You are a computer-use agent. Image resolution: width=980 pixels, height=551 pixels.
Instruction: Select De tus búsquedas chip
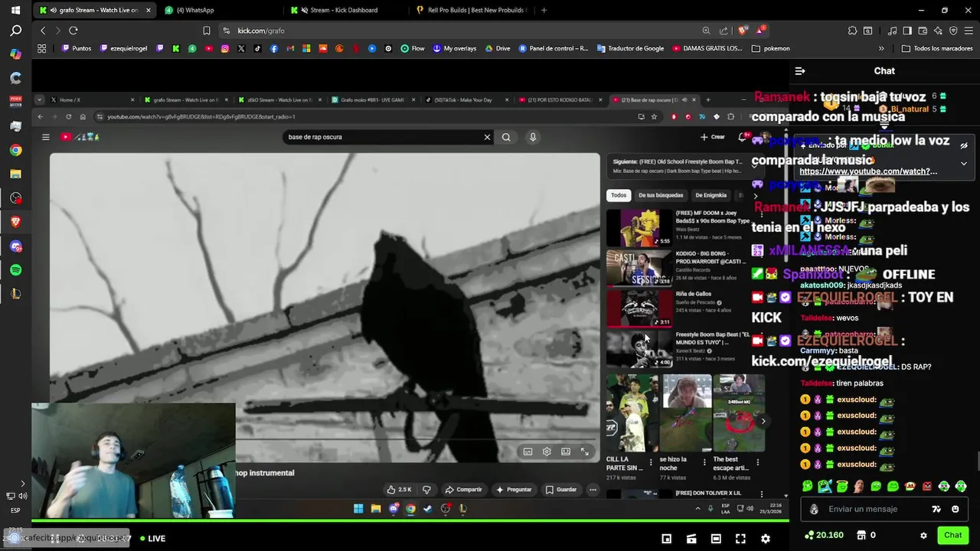(x=661, y=195)
